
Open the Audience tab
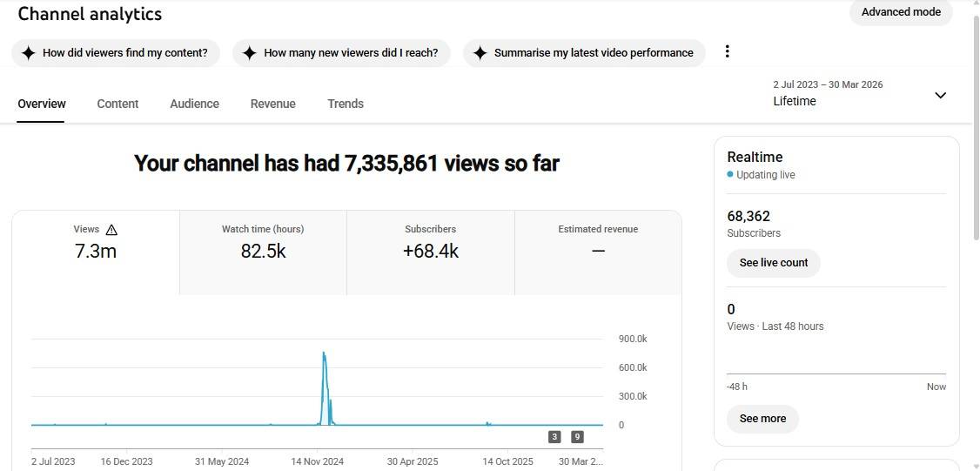coord(194,104)
